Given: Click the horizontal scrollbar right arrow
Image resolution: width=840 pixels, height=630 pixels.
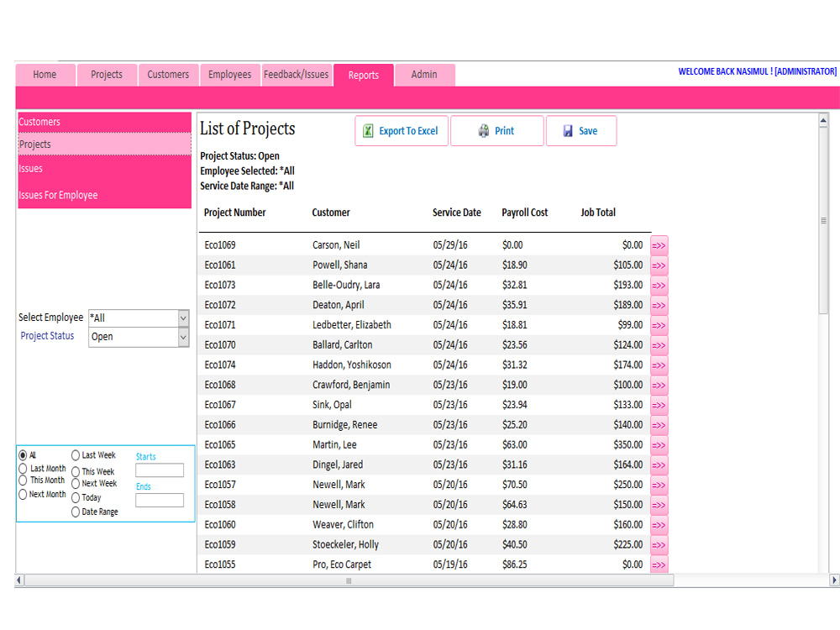Looking at the screenshot, I should [x=834, y=580].
